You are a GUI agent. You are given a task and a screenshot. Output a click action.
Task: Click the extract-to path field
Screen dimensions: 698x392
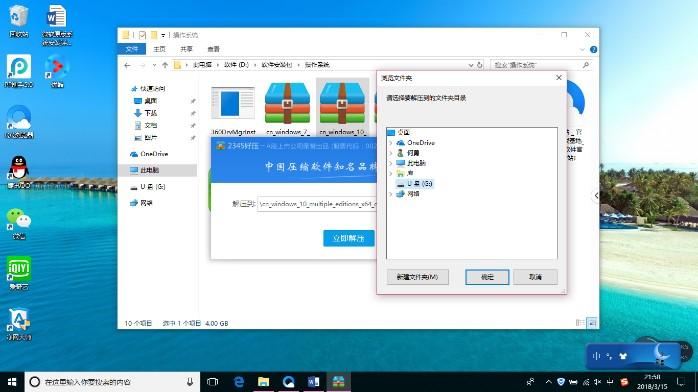[317, 204]
